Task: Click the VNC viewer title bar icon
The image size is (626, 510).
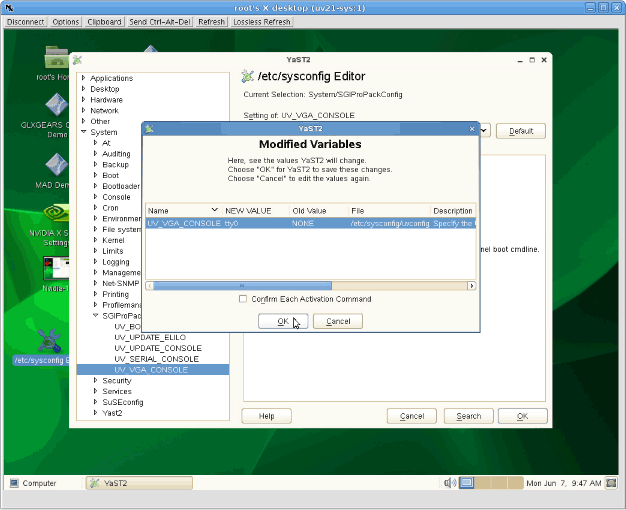Action: (9, 8)
